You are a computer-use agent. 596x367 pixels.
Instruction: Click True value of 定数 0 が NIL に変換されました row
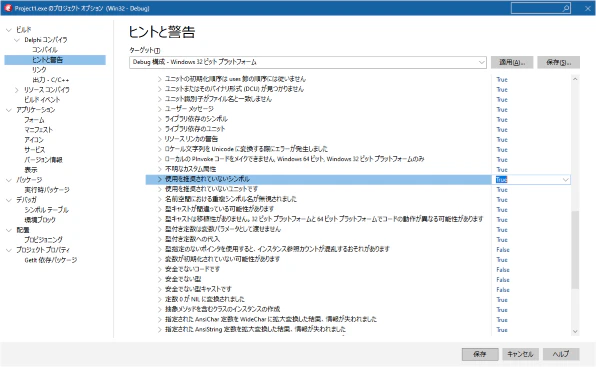pos(502,300)
